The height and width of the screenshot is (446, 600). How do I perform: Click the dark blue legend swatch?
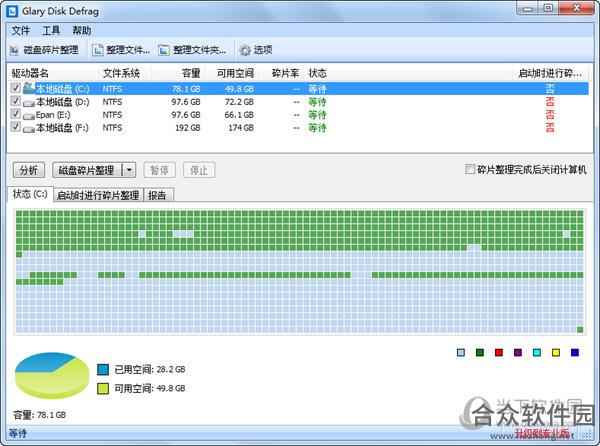tap(575, 352)
